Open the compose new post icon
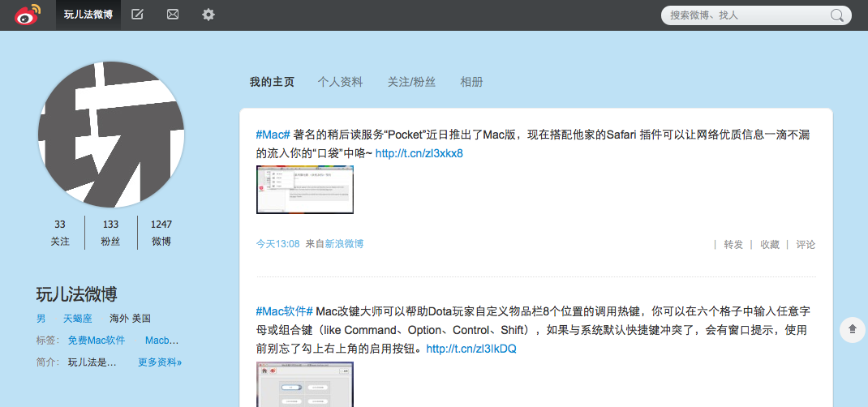 tap(137, 15)
